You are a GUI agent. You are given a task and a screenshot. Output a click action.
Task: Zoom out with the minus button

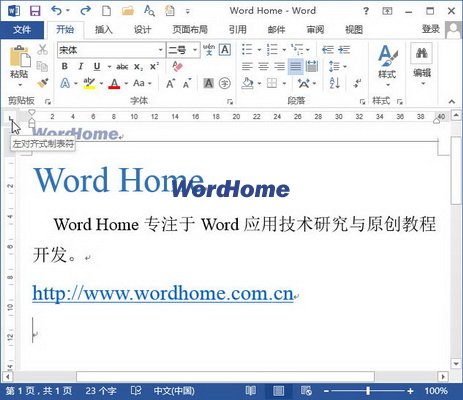(x=326, y=391)
